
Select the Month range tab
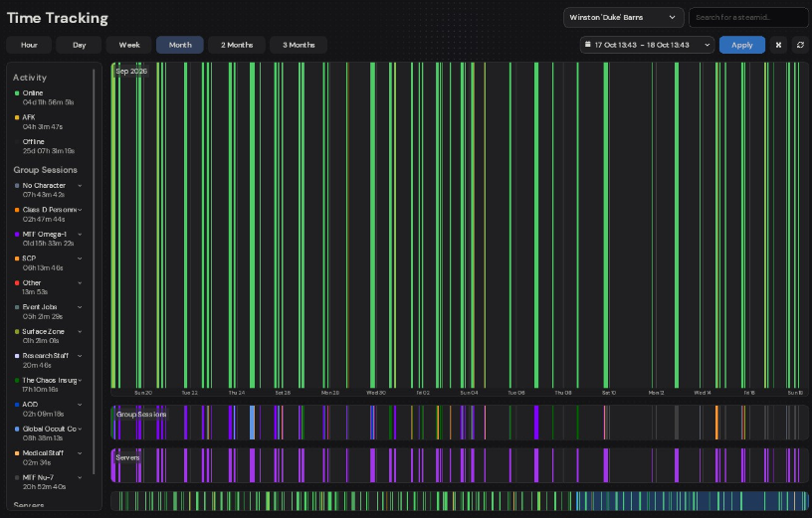click(180, 45)
